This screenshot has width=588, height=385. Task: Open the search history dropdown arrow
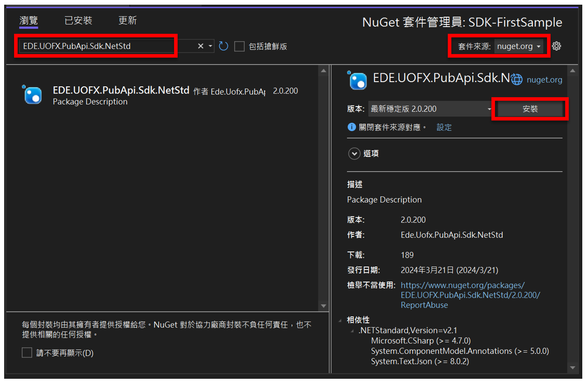click(x=210, y=46)
